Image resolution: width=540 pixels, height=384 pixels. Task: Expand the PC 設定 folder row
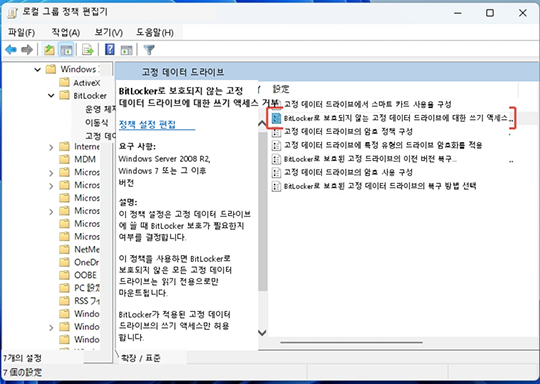click(79, 288)
